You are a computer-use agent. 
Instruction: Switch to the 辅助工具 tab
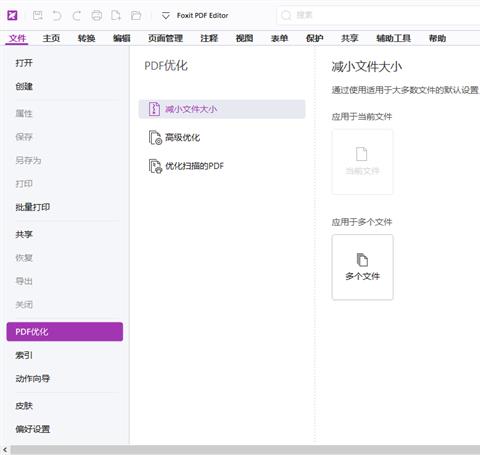(x=393, y=38)
